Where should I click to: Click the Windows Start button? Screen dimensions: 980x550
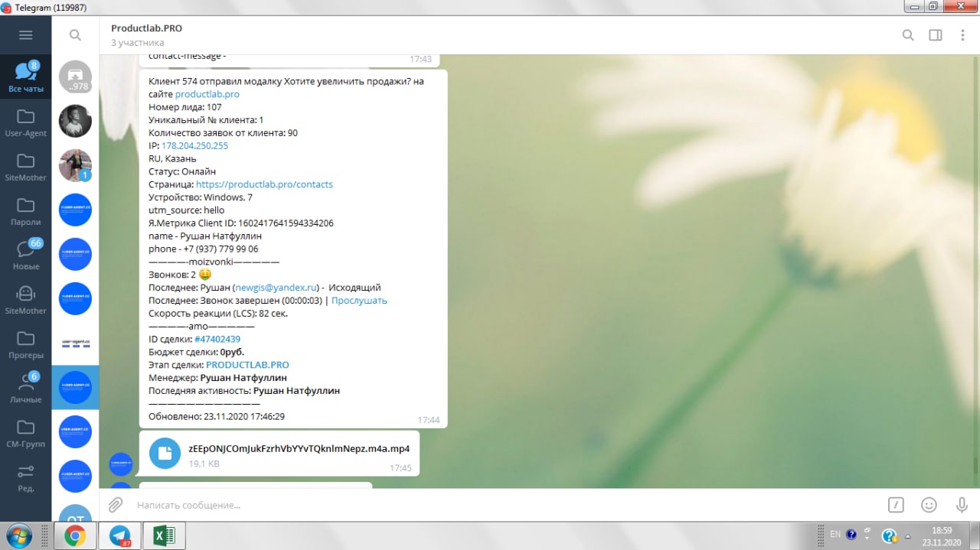point(18,535)
